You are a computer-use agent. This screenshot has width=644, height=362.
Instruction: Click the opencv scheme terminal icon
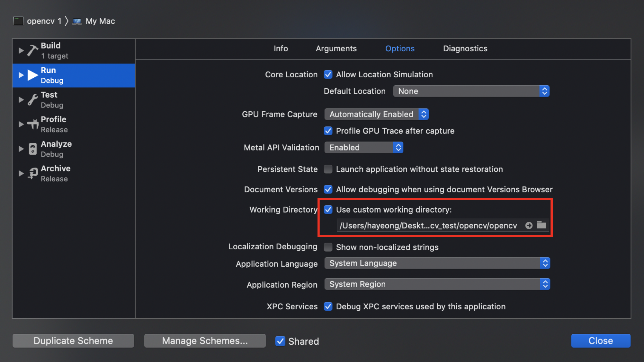[18, 21]
